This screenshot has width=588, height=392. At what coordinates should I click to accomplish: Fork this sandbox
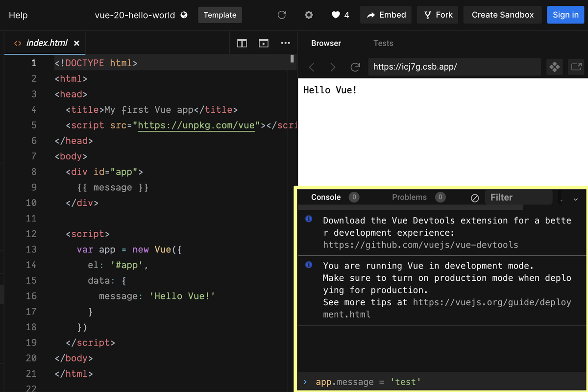438,15
